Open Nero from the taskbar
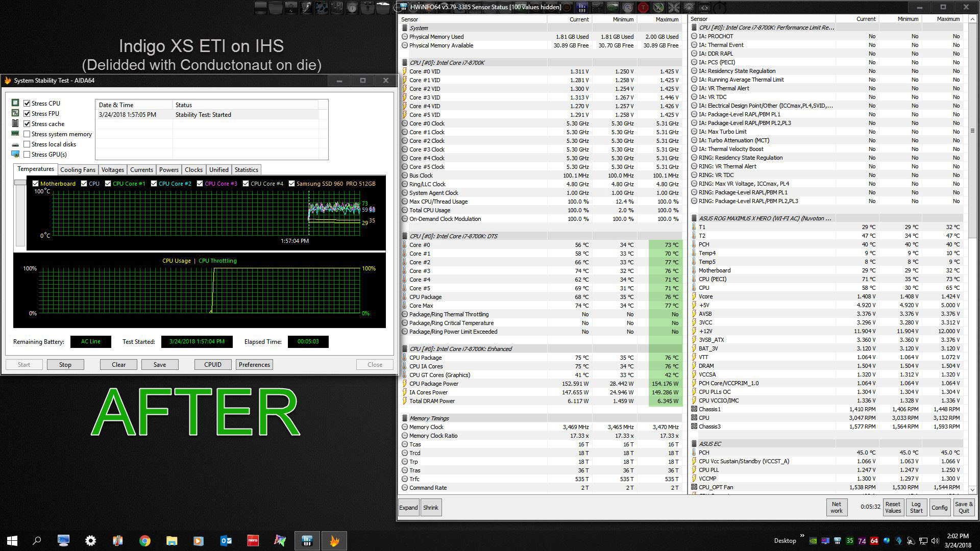980x551 pixels. (x=253, y=540)
